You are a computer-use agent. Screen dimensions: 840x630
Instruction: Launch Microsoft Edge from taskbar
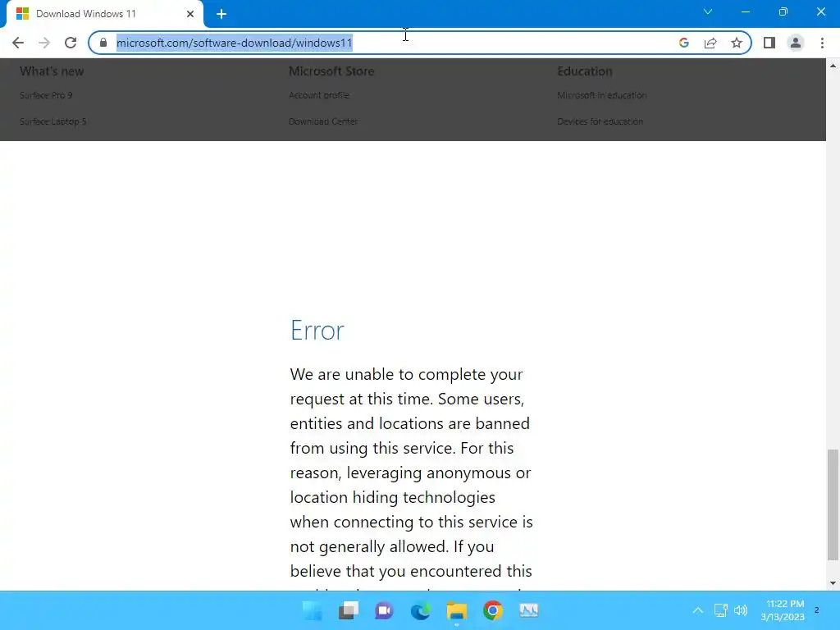[x=421, y=610]
